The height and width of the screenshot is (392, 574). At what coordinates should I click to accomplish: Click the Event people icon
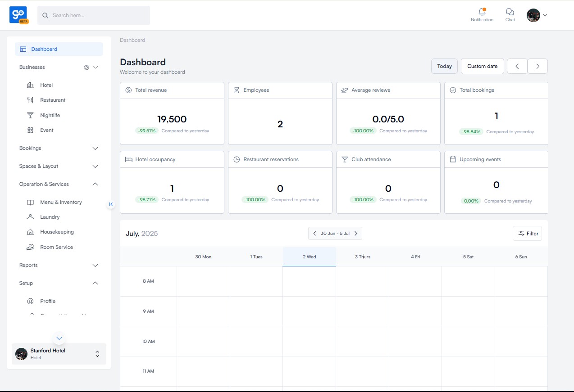(x=30, y=130)
